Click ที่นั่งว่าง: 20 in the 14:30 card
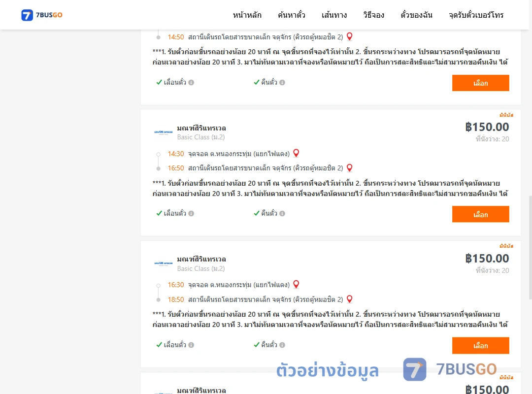The image size is (532, 394). point(492,139)
